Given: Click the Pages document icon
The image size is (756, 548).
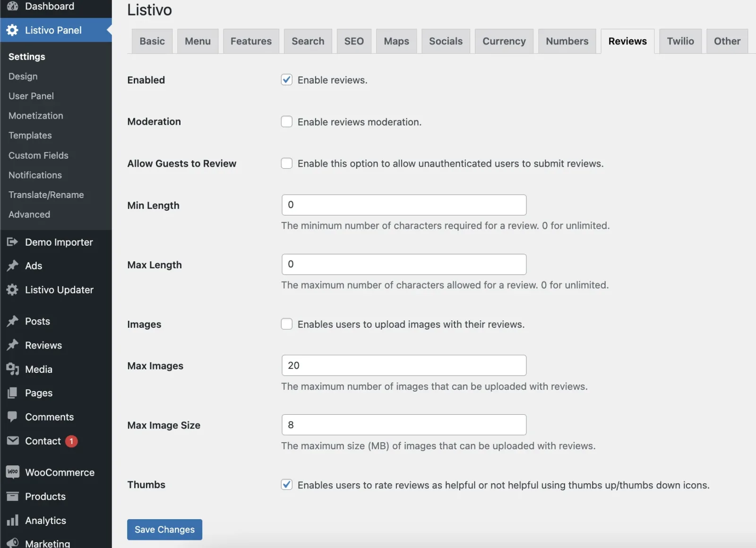Looking at the screenshot, I should click(12, 393).
